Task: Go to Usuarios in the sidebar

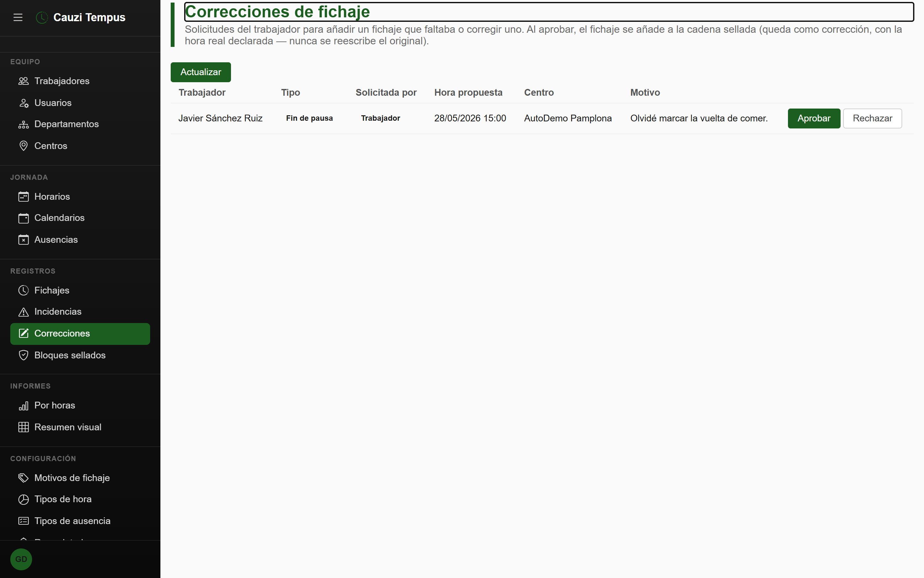Action: 80,103
